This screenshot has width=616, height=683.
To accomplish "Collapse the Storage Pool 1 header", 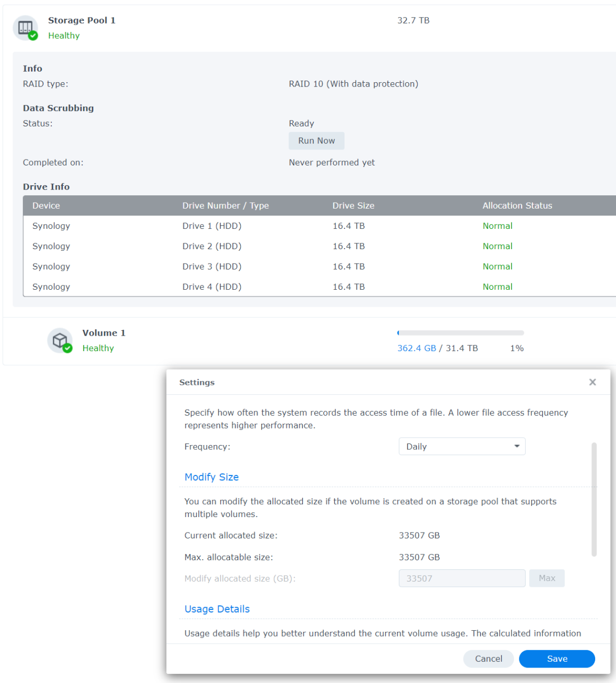I will [213, 28].
